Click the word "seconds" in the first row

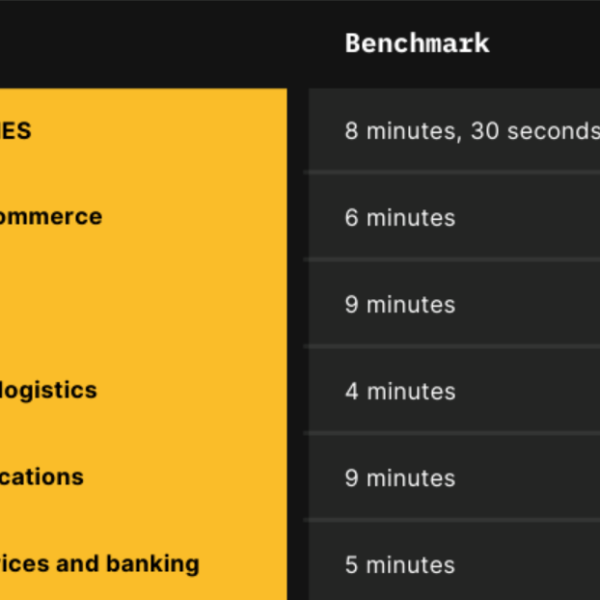[x=553, y=131]
